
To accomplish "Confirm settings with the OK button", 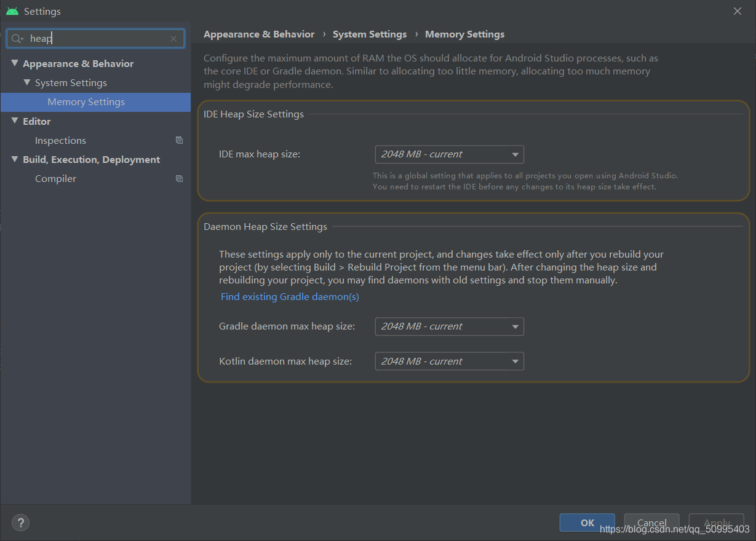I will pos(587,523).
